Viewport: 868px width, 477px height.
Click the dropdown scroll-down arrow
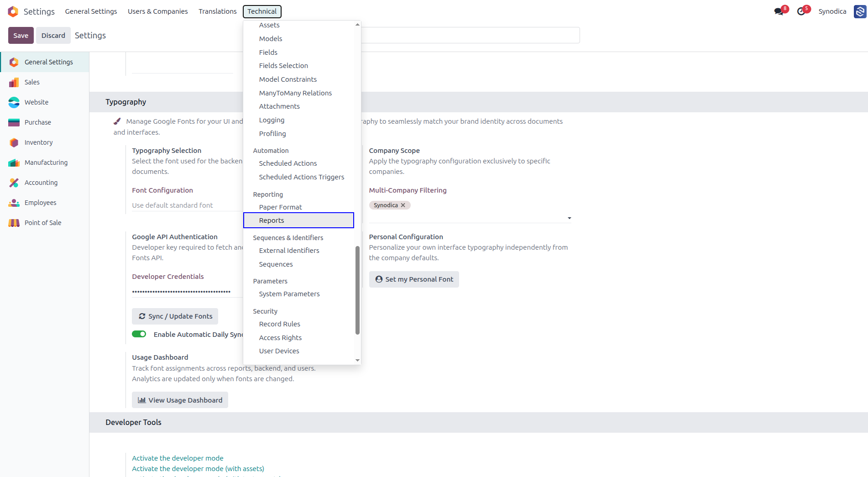coord(357,361)
